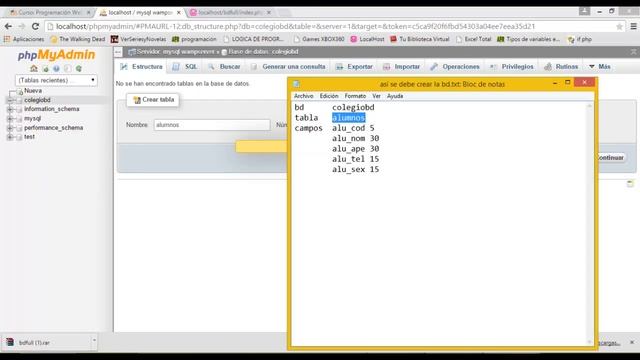640x360 pixels.
Task: Open the Excel Total bookmark
Action: [x=474, y=39]
